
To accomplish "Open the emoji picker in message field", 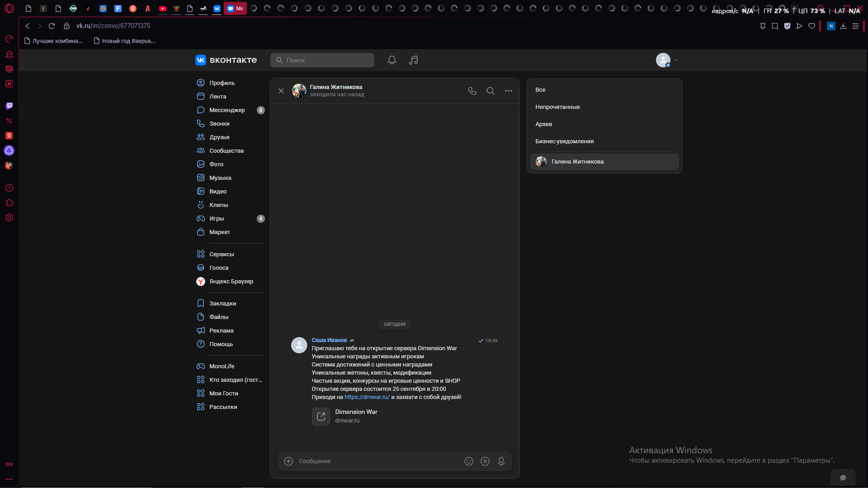I will tap(469, 461).
